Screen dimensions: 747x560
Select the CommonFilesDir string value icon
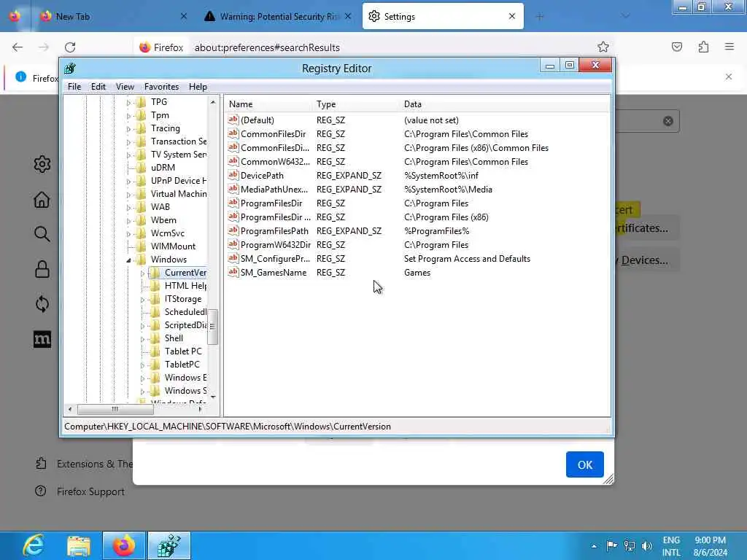(x=233, y=134)
